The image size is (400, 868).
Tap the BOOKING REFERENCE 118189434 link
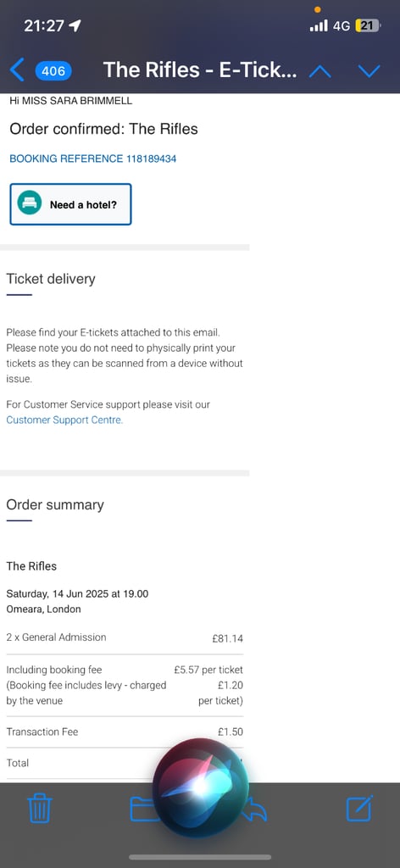pos(93,159)
